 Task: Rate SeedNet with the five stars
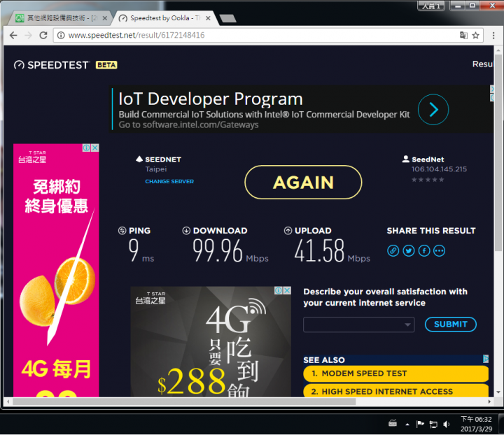point(428,180)
